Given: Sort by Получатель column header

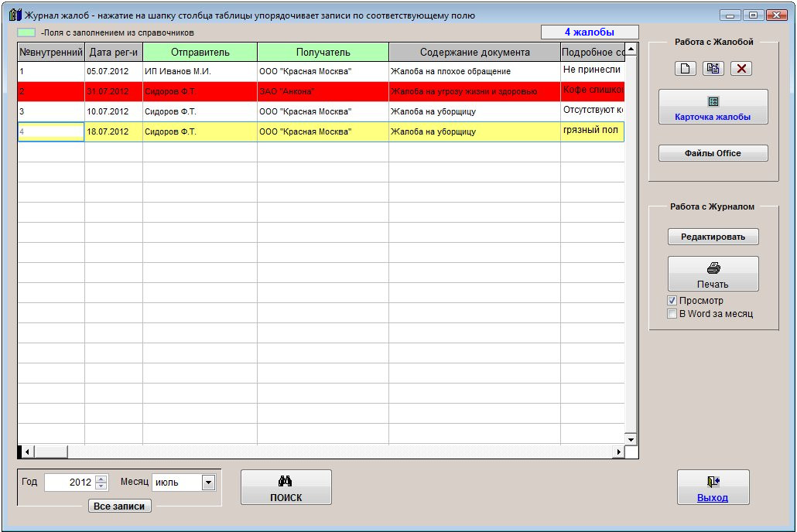Looking at the screenshot, I should coord(323,53).
